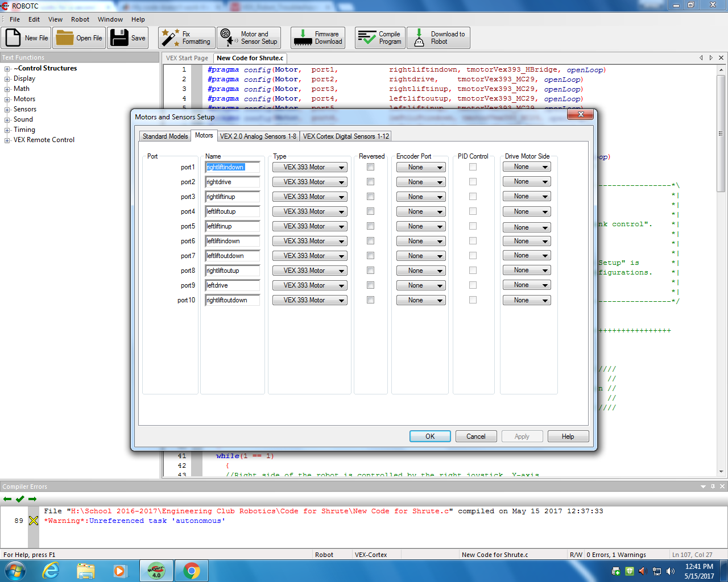
Task: Go to next compiler error arrow
Action: click(32, 499)
